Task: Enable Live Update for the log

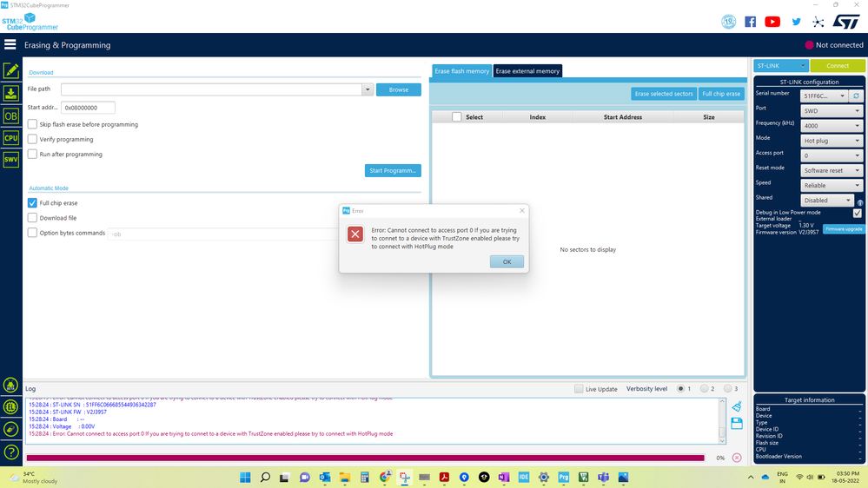Action: 579,389
